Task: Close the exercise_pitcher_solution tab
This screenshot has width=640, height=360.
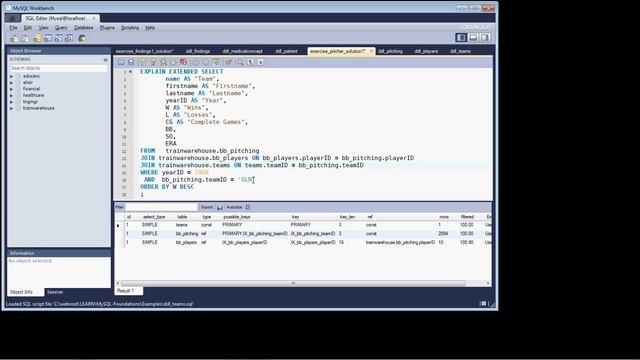Action: [371, 51]
